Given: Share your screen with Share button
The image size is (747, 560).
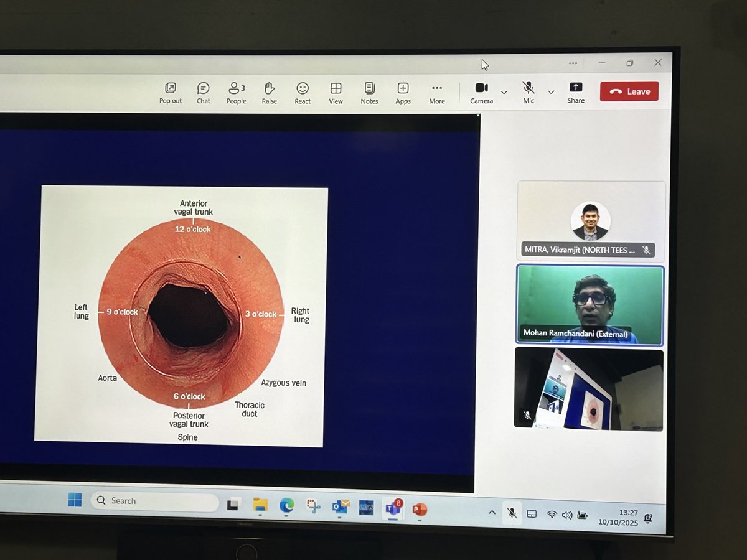Looking at the screenshot, I should tap(576, 93).
